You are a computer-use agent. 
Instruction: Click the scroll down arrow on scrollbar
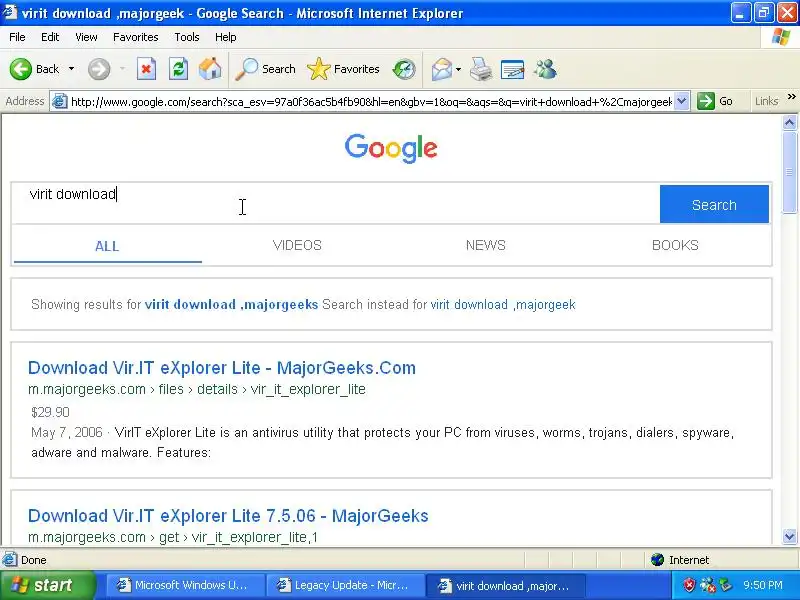pos(789,536)
